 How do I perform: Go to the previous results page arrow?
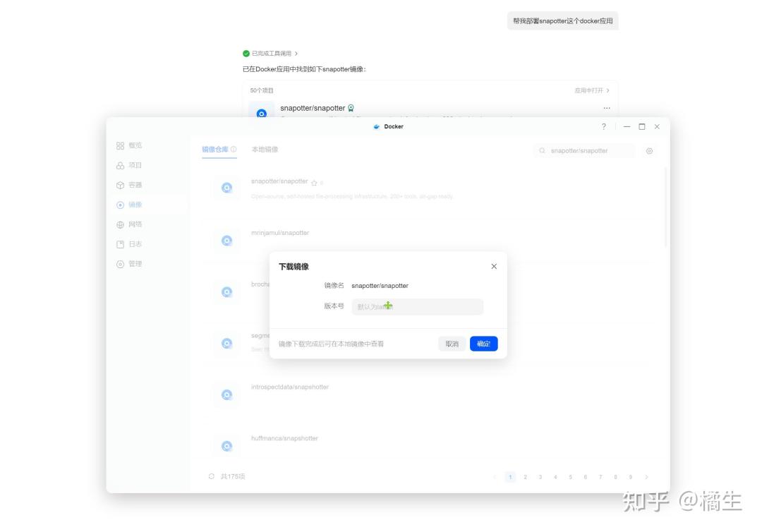click(x=495, y=477)
